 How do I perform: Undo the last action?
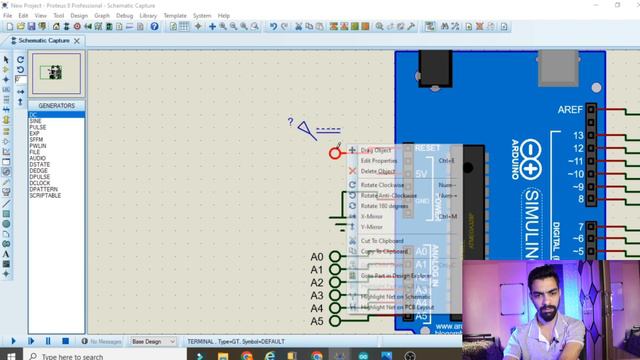[273, 27]
